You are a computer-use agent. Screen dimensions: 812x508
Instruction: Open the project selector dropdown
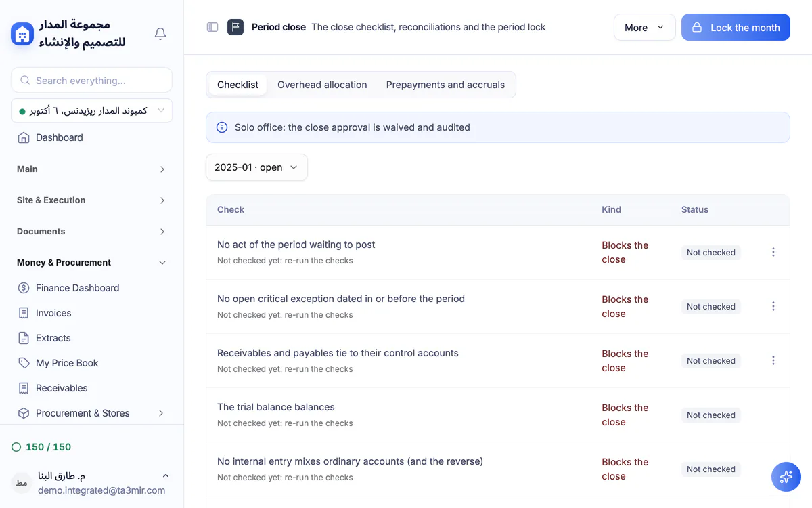click(91, 110)
